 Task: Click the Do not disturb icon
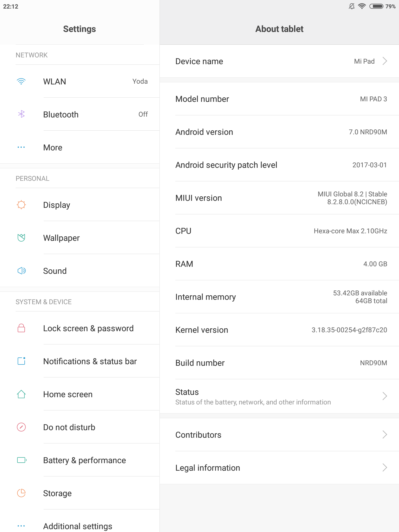pos(21,427)
